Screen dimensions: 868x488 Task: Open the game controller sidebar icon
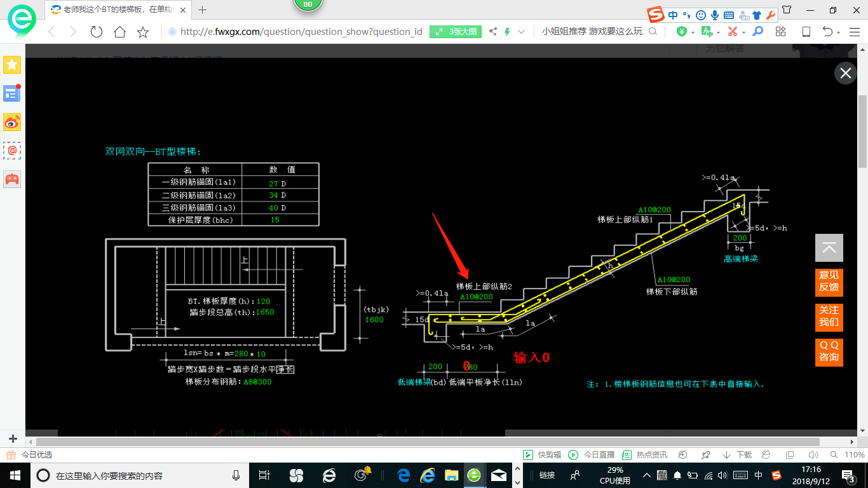coord(12,179)
